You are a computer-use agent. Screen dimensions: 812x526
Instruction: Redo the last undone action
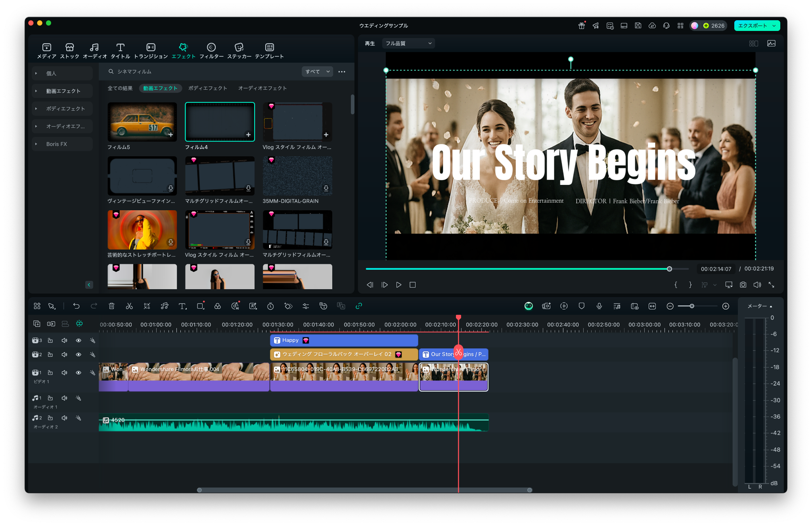(x=94, y=306)
